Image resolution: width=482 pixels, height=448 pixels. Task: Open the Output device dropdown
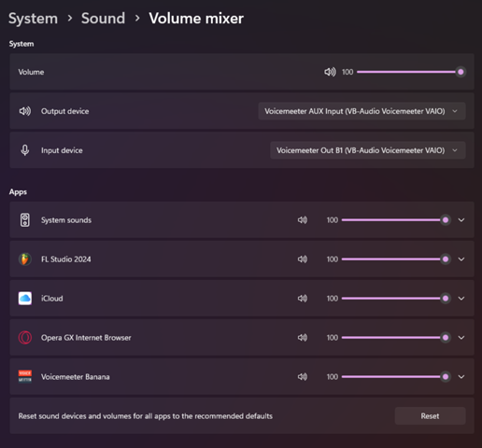click(x=361, y=111)
